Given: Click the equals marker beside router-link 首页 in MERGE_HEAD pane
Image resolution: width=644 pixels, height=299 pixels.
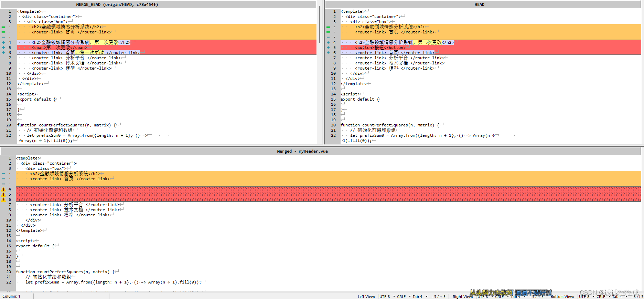Looking at the screenshot, I should pos(3,32).
